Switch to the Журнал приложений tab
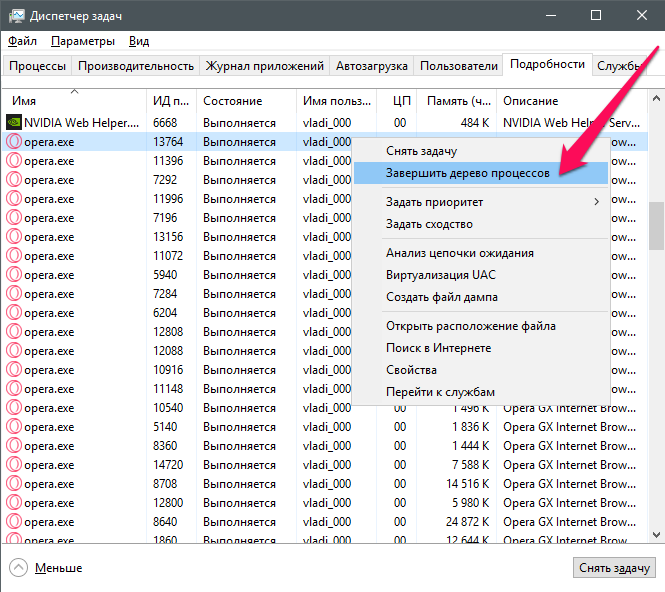Image resolution: width=665 pixels, height=592 pixels. coord(265,66)
